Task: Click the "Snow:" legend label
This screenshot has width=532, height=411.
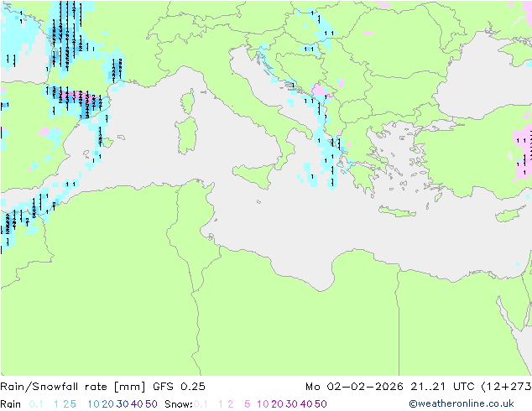Action: click(179, 404)
